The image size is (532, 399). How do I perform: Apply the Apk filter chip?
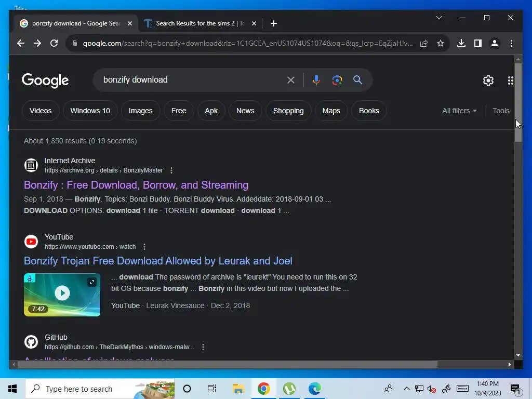(x=211, y=111)
